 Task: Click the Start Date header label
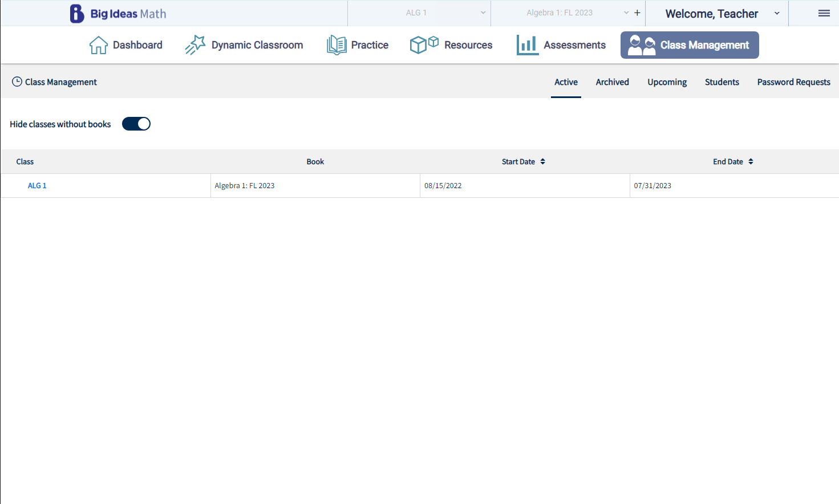518,162
